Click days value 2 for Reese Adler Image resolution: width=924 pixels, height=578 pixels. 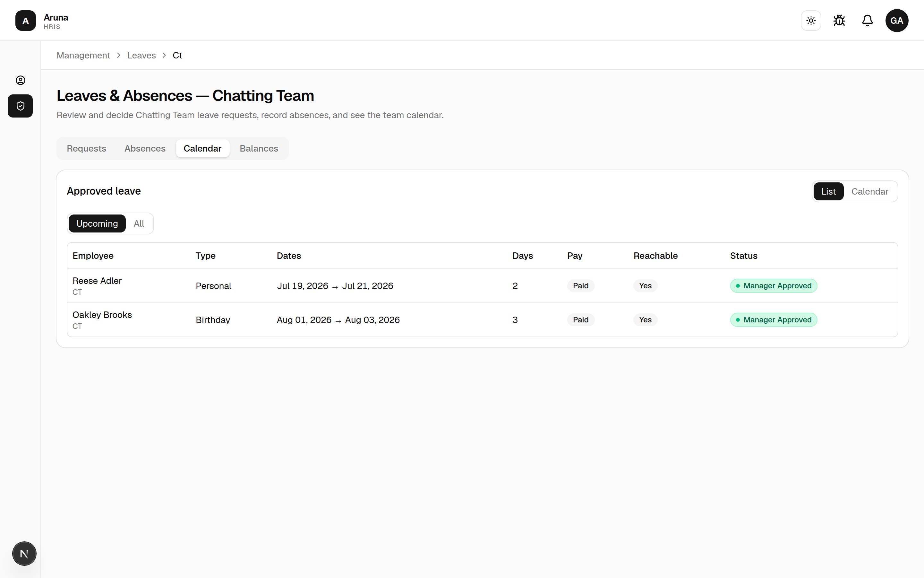(515, 286)
